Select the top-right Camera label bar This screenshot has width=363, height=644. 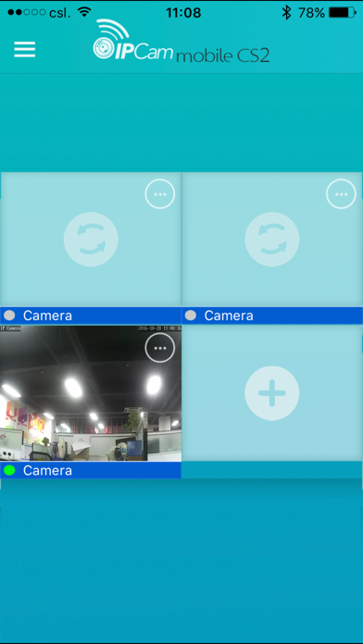[272, 316]
